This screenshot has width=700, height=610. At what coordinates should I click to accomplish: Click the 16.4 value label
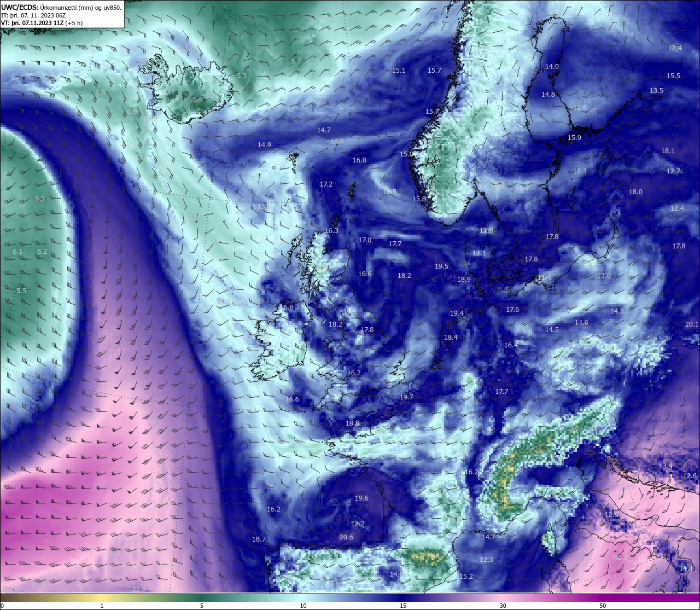[x=511, y=345]
